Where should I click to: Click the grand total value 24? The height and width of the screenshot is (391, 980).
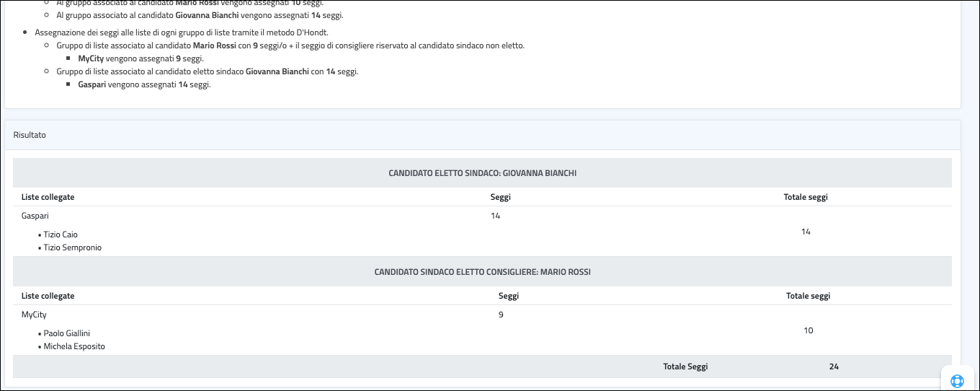point(834,366)
